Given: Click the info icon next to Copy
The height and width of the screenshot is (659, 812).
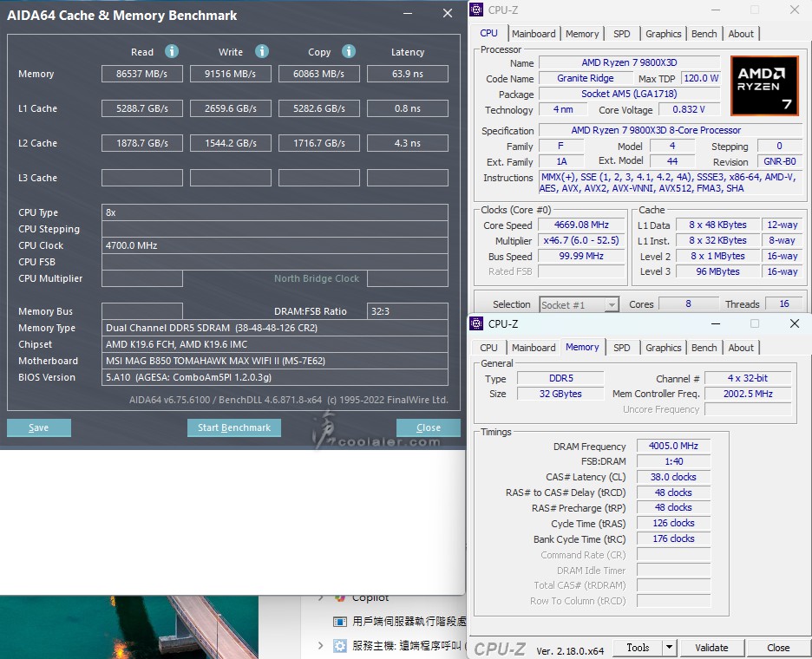Looking at the screenshot, I should pyautogui.click(x=349, y=52).
